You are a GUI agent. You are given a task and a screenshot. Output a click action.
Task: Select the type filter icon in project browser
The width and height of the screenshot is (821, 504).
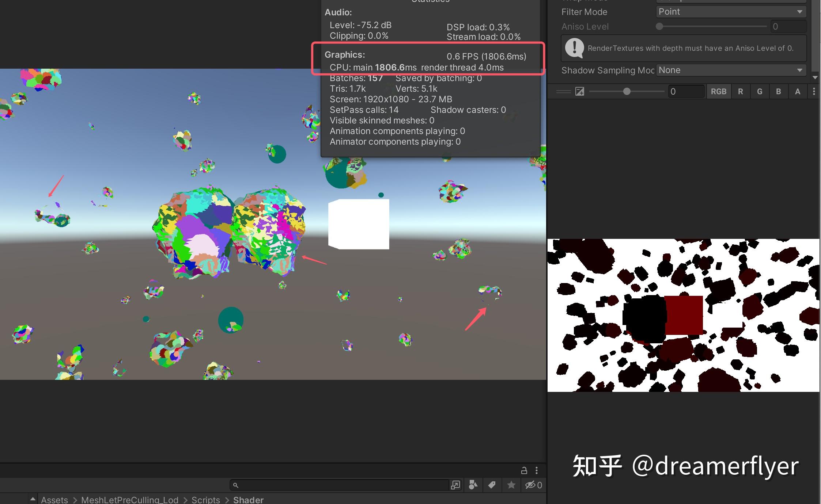(x=473, y=485)
